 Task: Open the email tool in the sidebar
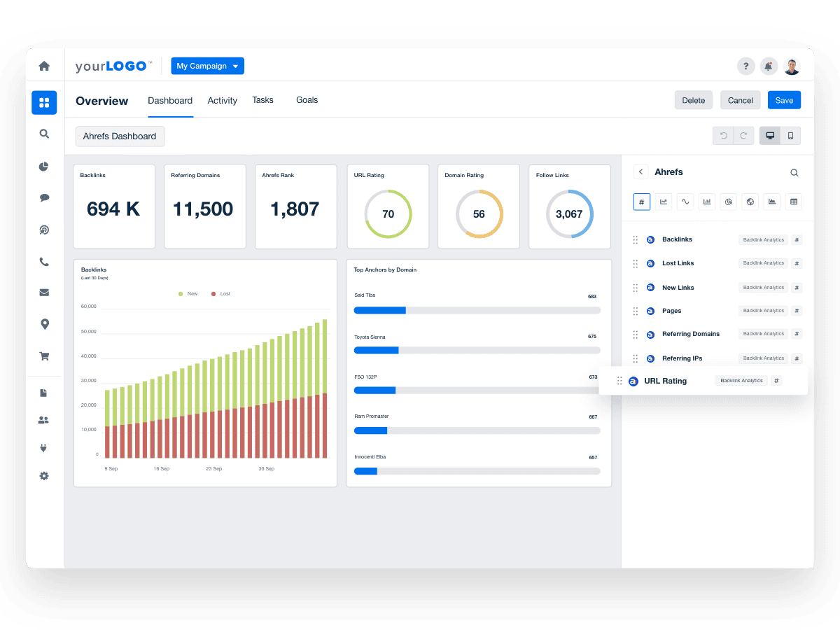point(44,292)
